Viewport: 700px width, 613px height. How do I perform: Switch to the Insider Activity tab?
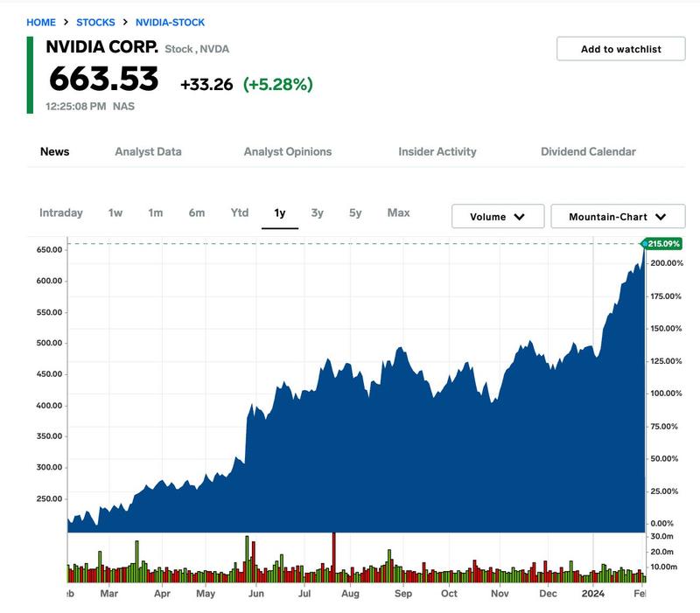point(437,151)
